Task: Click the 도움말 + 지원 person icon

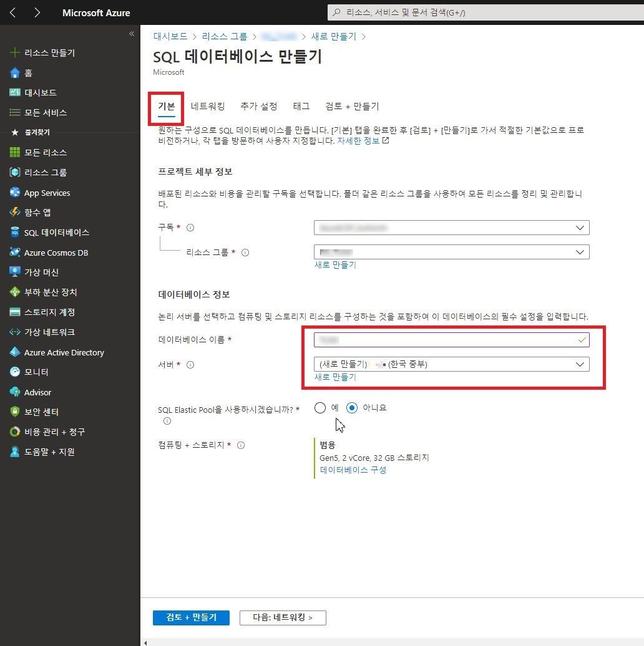Action: (15, 451)
